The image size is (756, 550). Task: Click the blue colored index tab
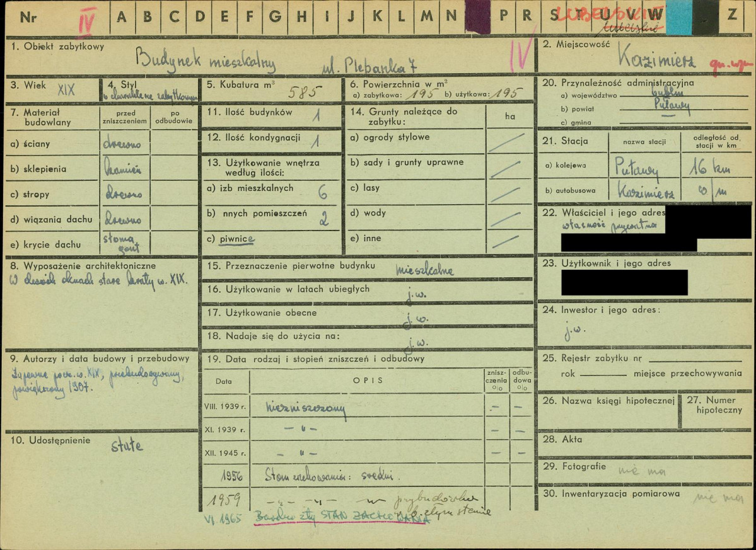tap(678, 17)
